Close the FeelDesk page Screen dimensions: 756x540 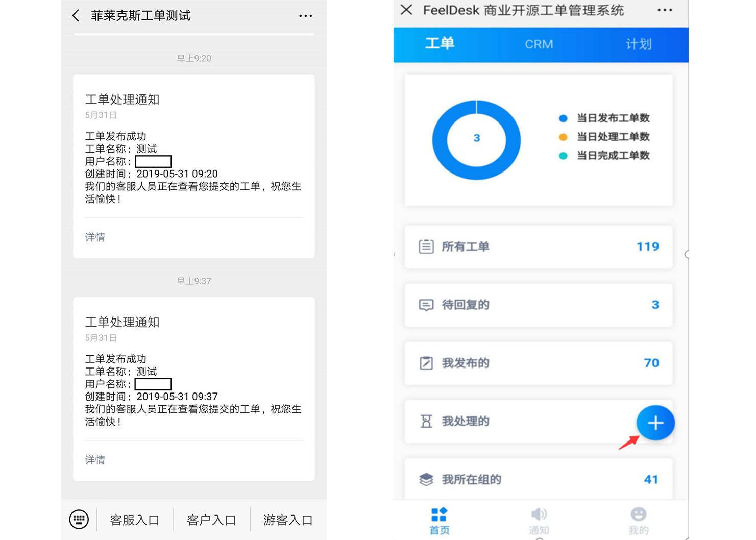point(406,10)
